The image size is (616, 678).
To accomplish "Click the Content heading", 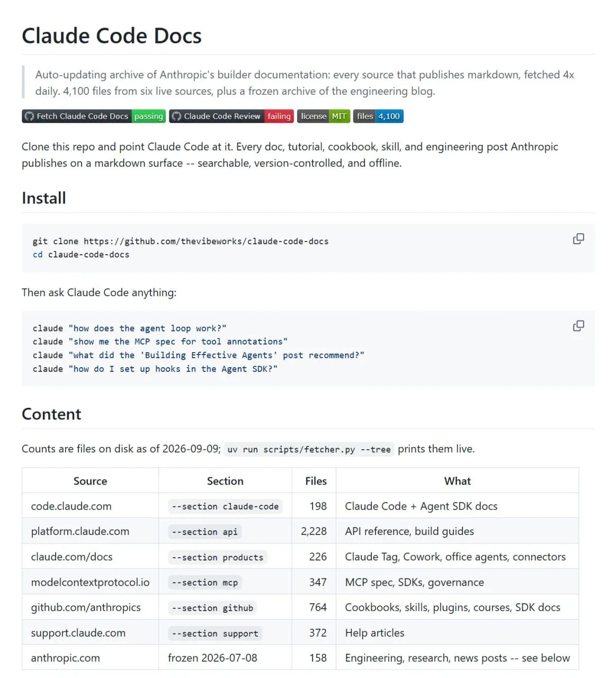I will point(51,414).
